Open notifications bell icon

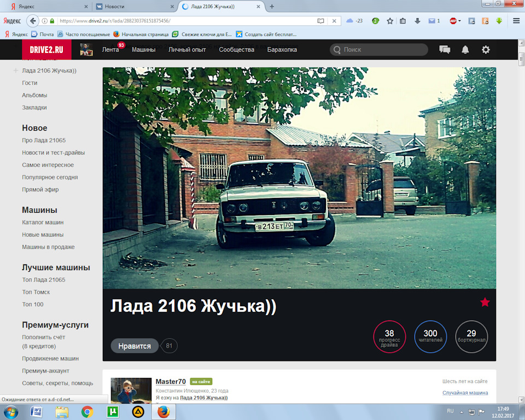[465, 50]
